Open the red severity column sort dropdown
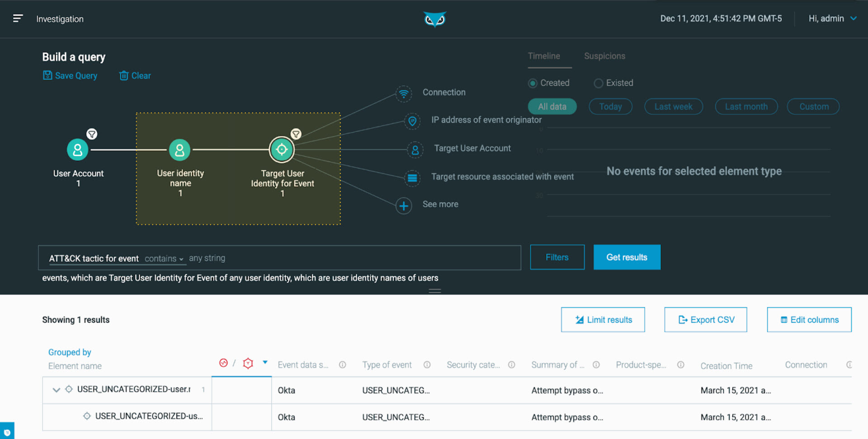The width and height of the screenshot is (868, 439). point(265,363)
